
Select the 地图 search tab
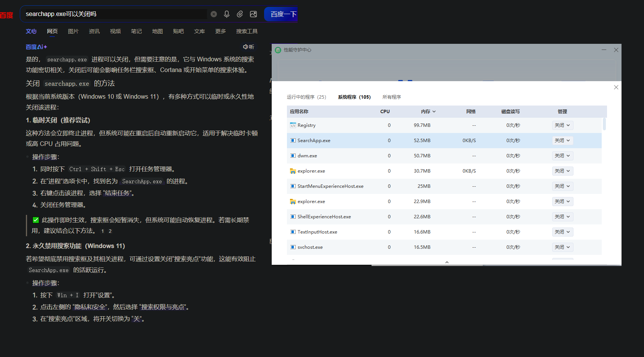(x=157, y=31)
